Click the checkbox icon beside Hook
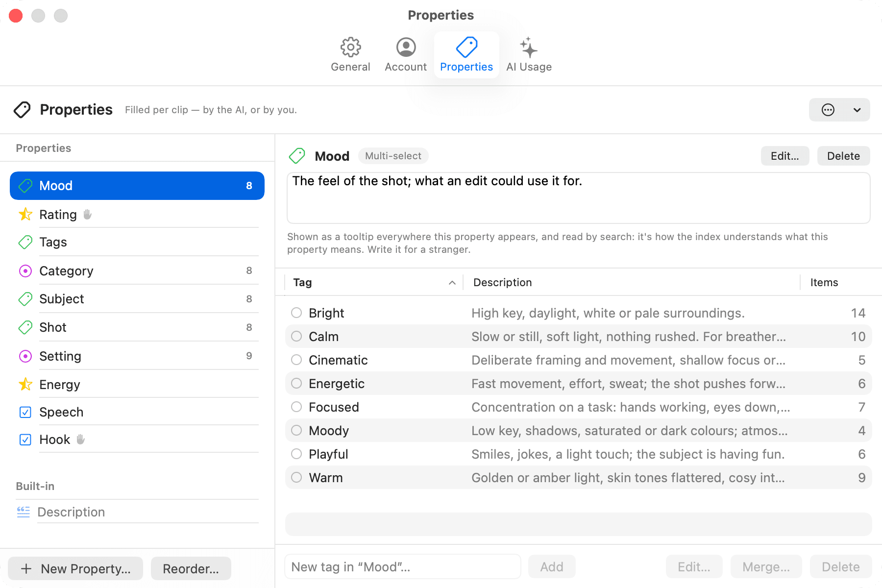882x588 pixels. coord(25,440)
